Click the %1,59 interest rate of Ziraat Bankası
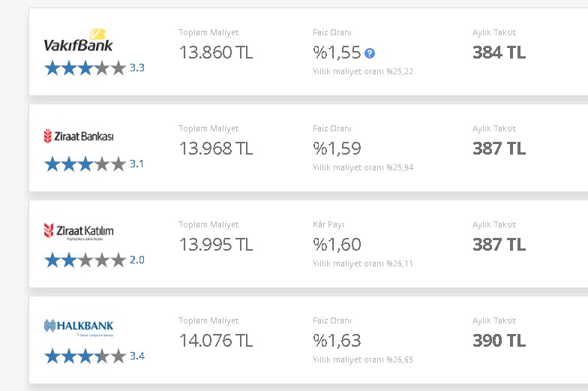 [x=337, y=149]
